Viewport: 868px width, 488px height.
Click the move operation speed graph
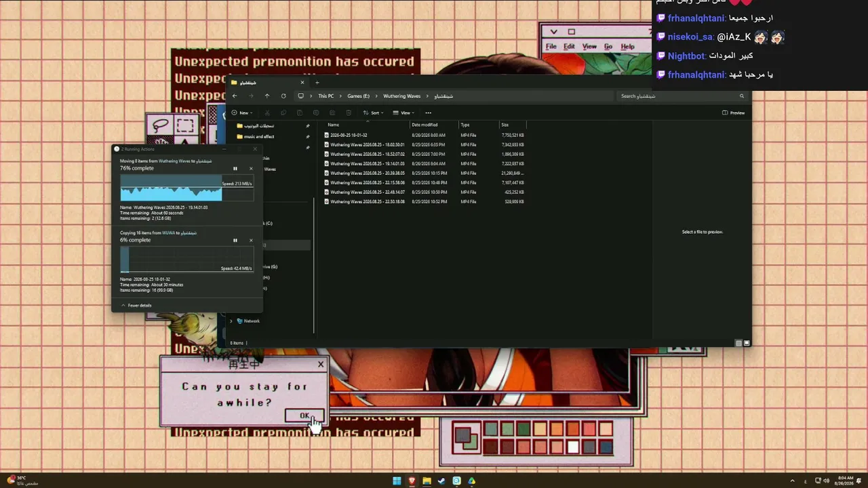point(187,188)
